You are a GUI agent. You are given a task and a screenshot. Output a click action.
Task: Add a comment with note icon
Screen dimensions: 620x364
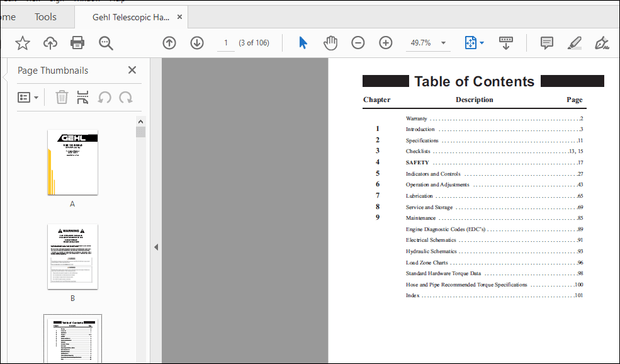(547, 43)
